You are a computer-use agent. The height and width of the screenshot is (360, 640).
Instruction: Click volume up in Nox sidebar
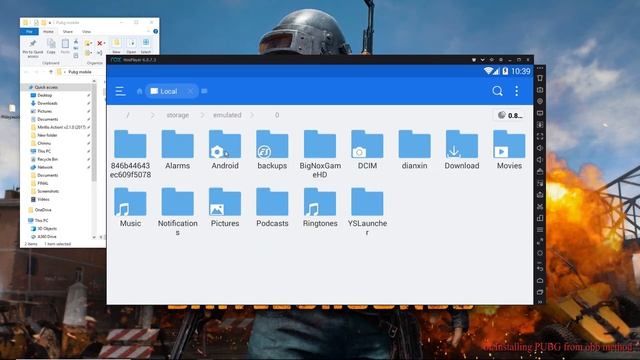coord(540,148)
